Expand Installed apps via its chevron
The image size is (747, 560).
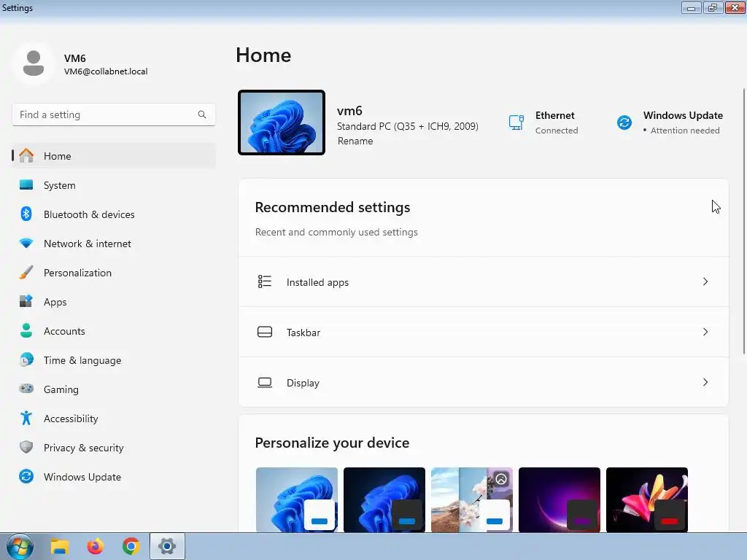point(705,281)
